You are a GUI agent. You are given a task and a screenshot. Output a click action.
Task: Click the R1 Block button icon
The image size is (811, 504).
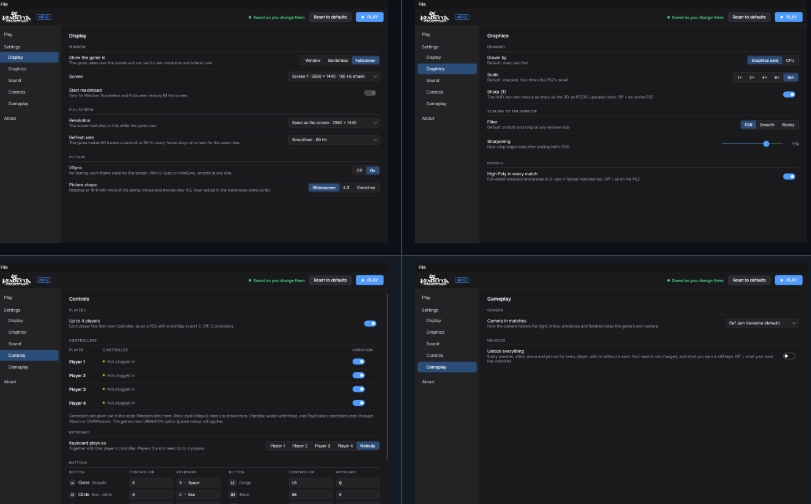tap(233, 495)
